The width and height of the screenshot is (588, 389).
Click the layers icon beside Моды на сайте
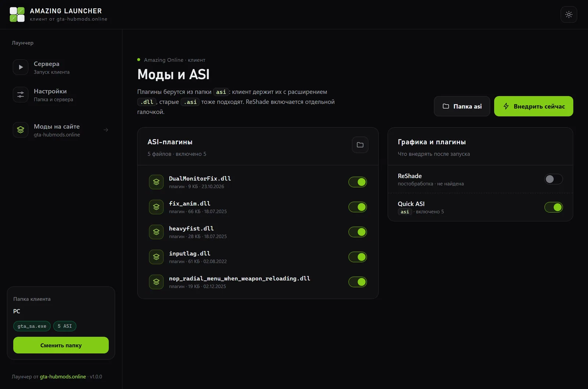21,130
